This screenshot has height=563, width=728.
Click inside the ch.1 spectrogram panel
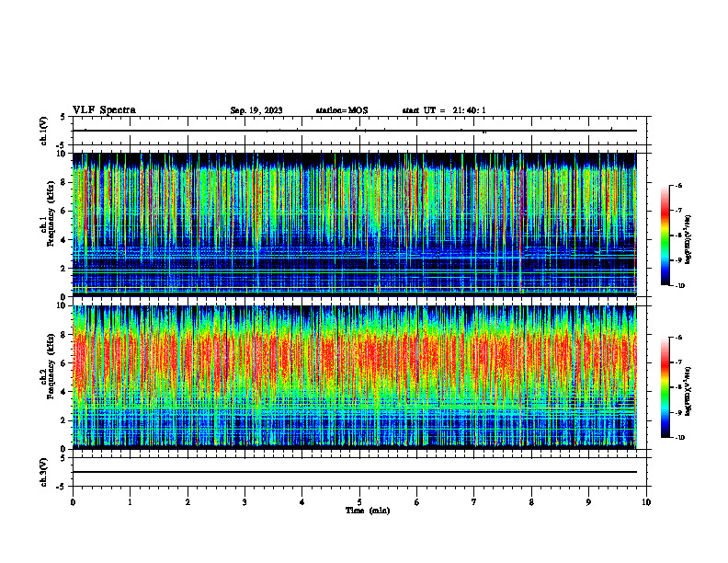(x=354, y=224)
